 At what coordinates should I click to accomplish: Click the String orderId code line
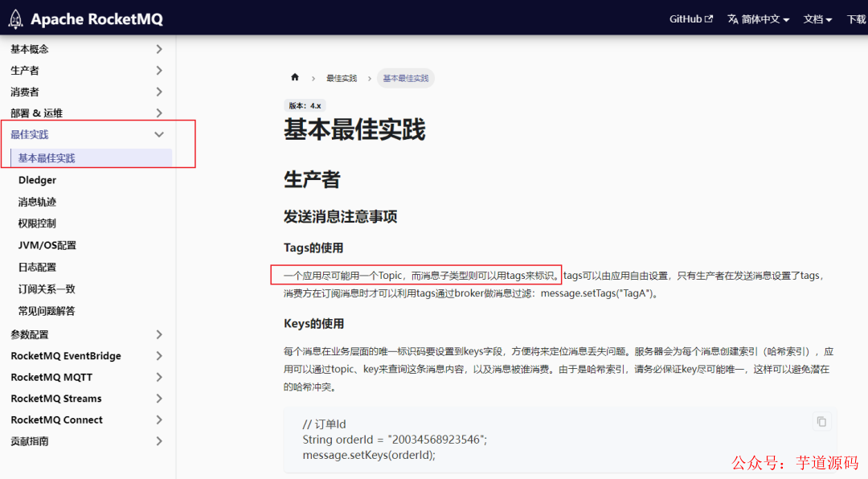coord(395,440)
